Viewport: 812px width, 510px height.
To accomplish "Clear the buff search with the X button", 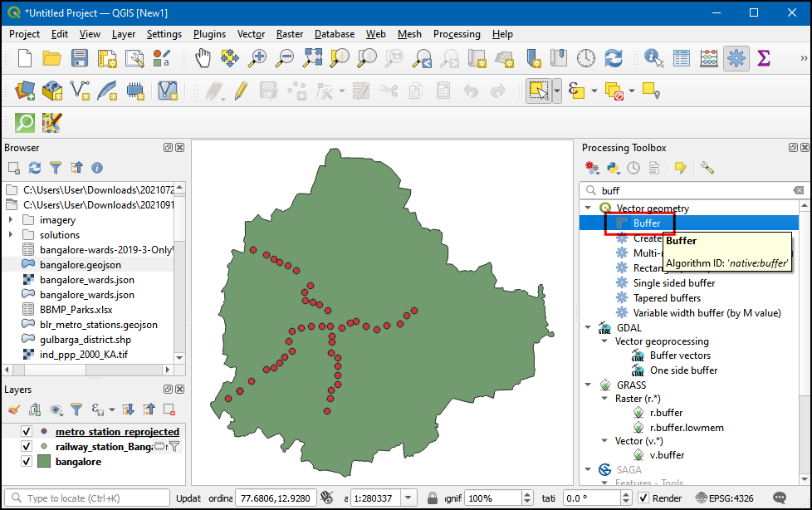I will (798, 189).
